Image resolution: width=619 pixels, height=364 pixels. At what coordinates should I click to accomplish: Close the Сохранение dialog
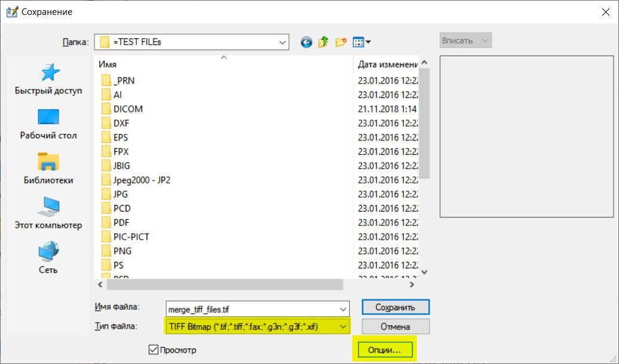[606, 12]
